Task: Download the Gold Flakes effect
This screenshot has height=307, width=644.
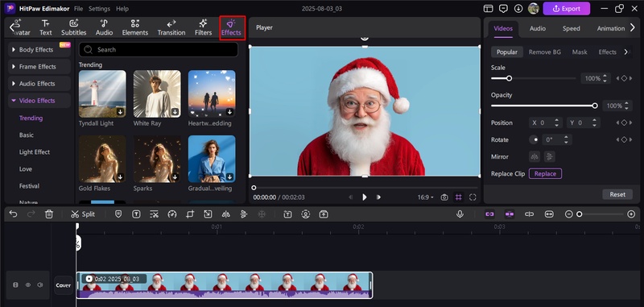Action: pos(120,176)
